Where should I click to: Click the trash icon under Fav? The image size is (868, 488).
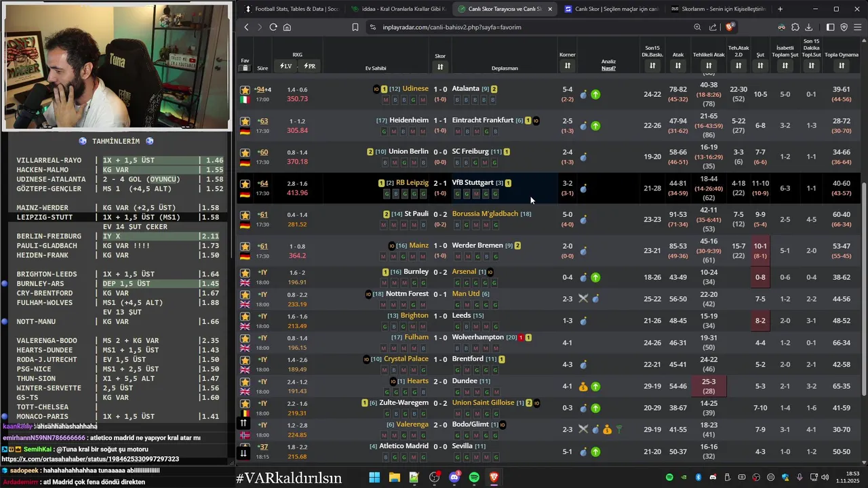[x=245, y=68]
